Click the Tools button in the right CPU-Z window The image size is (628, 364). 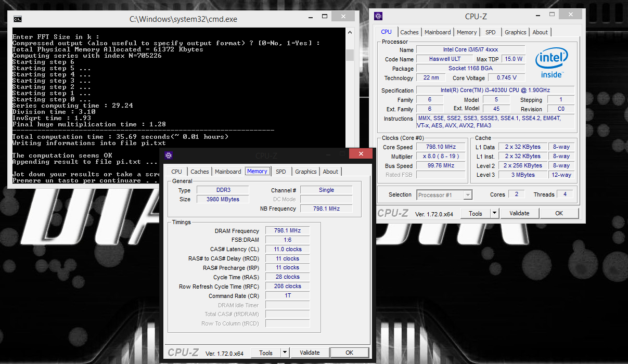(476, 213)
